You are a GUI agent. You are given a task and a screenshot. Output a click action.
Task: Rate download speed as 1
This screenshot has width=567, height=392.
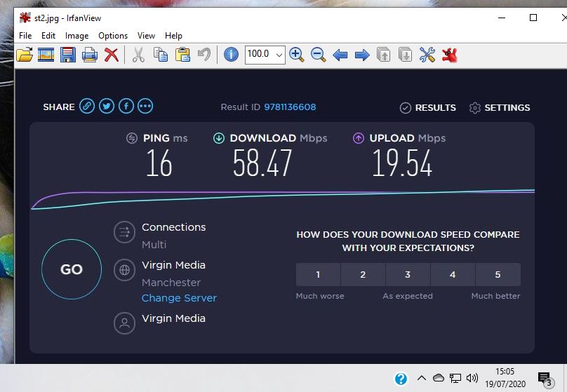tap(318, 275)
